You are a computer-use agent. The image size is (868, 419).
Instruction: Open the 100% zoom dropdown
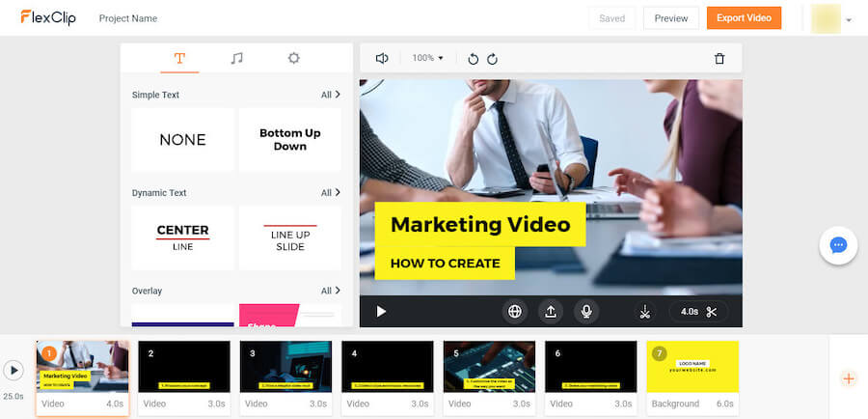pyautogui.click(x=427, y=59)
